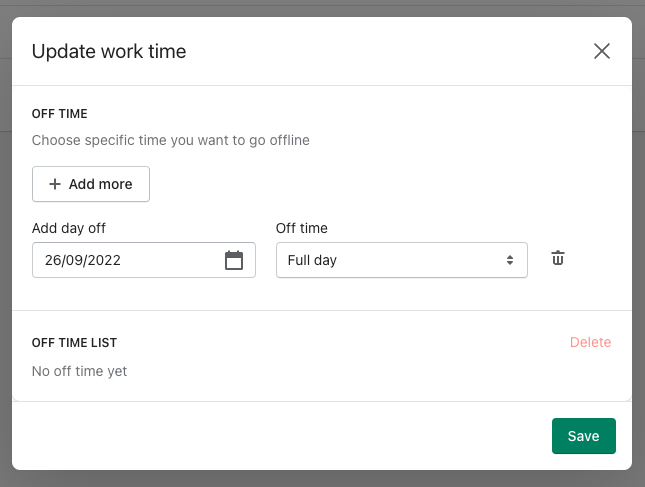The image size is (645, 487).
Task: Close the Update work time dialog
Action: pos(601,51)
